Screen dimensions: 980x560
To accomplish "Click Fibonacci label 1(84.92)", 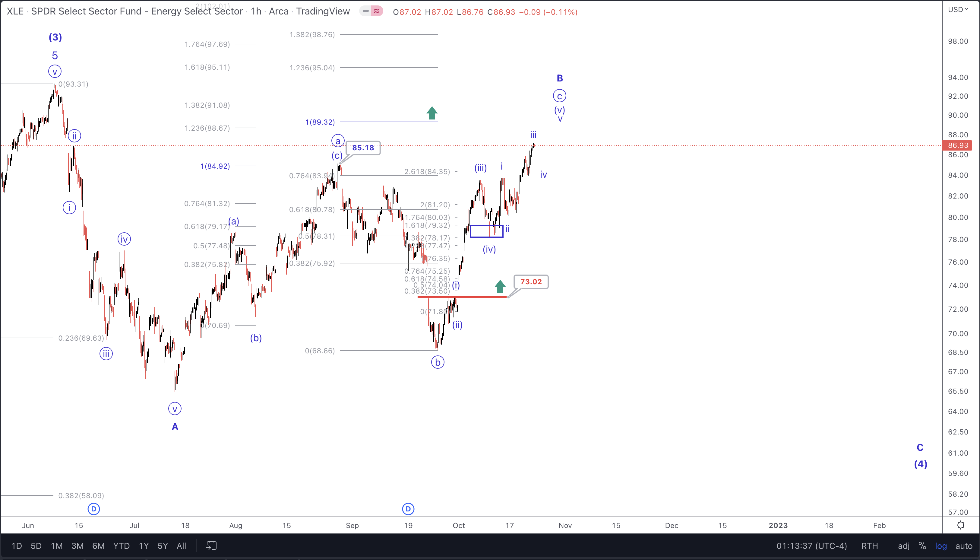I will 215,166.
